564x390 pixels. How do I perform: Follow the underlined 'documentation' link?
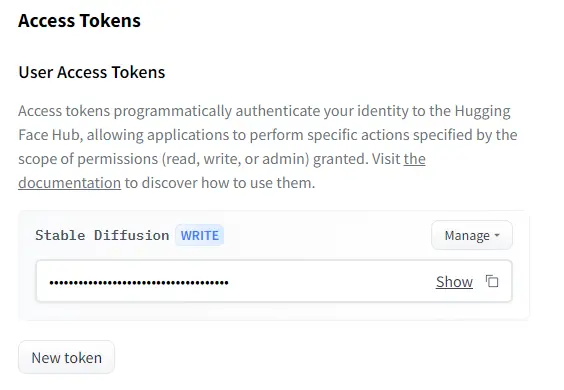tap(69, 183)
